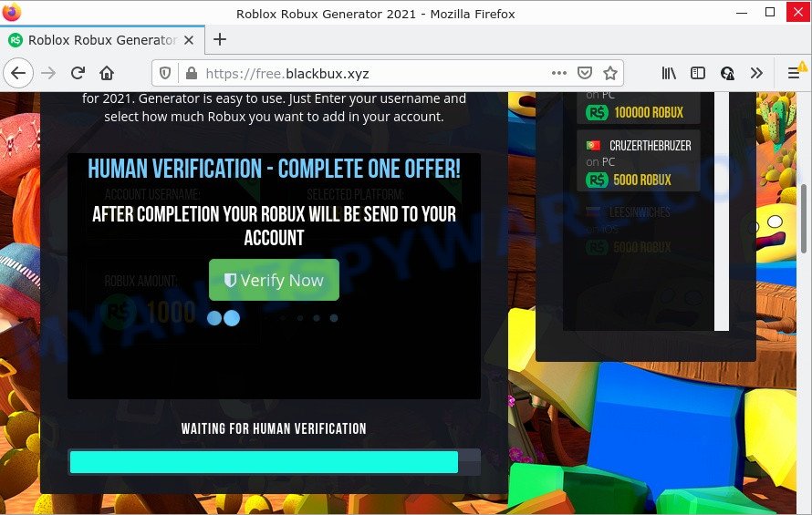Click the page vertical scrollbar thumb
This screenshot has width=812, height=515.
click(x=803, y=219)
